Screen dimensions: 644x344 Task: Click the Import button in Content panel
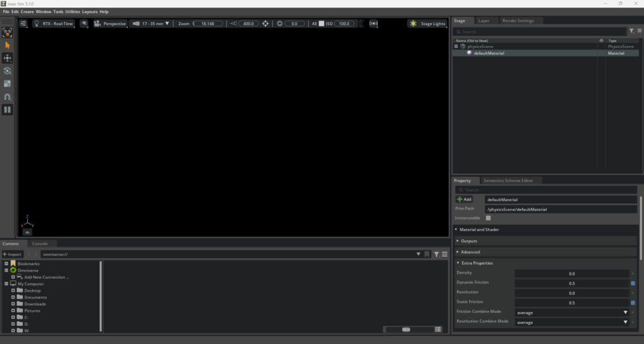[x=12, y=254]
